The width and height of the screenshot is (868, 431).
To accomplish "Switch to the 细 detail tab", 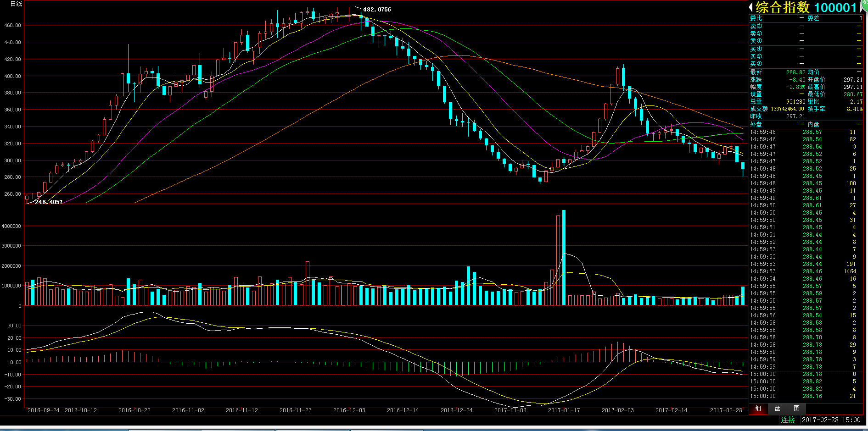I will click(x=758, y=408).
